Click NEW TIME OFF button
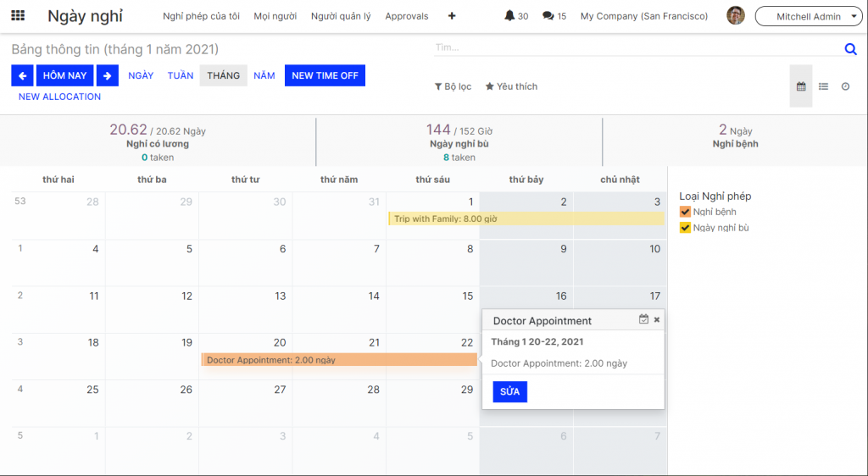Image resolution: width=868 pixels, height=476 pixels. [325, 75]
